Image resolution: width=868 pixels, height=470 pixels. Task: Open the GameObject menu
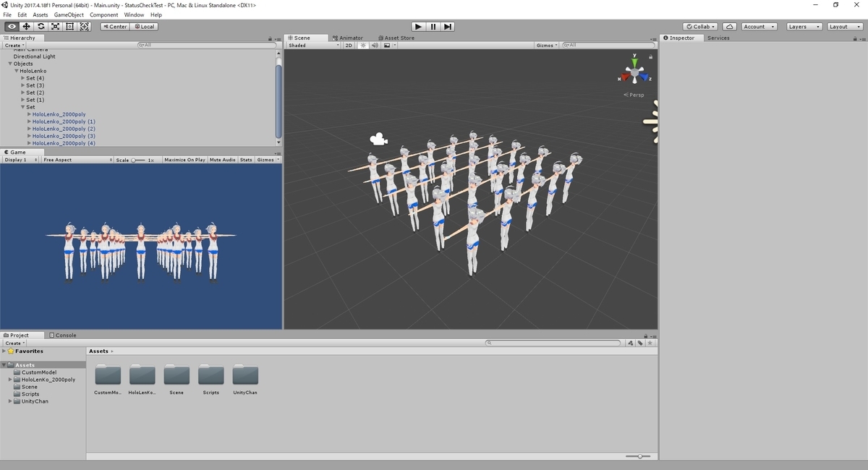[69, 14]
